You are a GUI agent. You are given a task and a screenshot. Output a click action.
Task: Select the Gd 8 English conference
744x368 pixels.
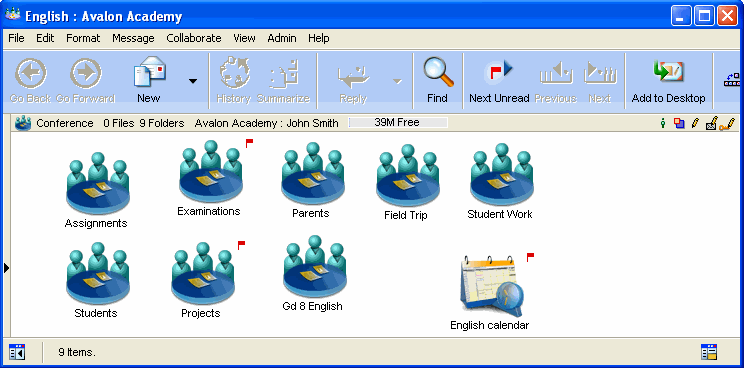pyautogui.click(x=315, y=267)
